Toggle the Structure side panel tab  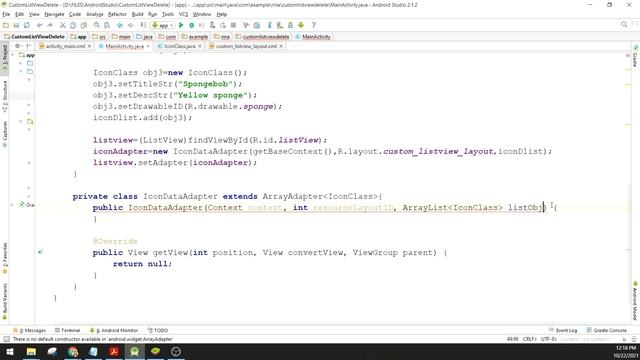coord(5,96)
